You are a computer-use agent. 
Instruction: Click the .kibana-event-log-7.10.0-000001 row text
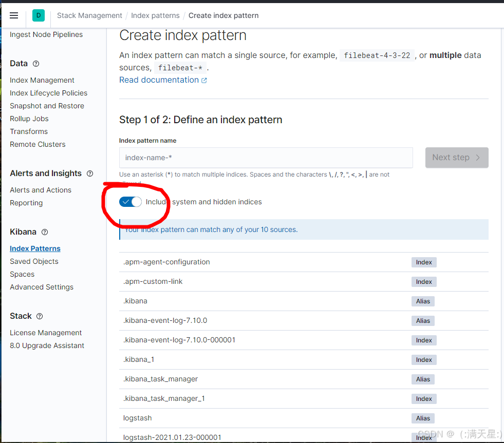tap(179, 340)
